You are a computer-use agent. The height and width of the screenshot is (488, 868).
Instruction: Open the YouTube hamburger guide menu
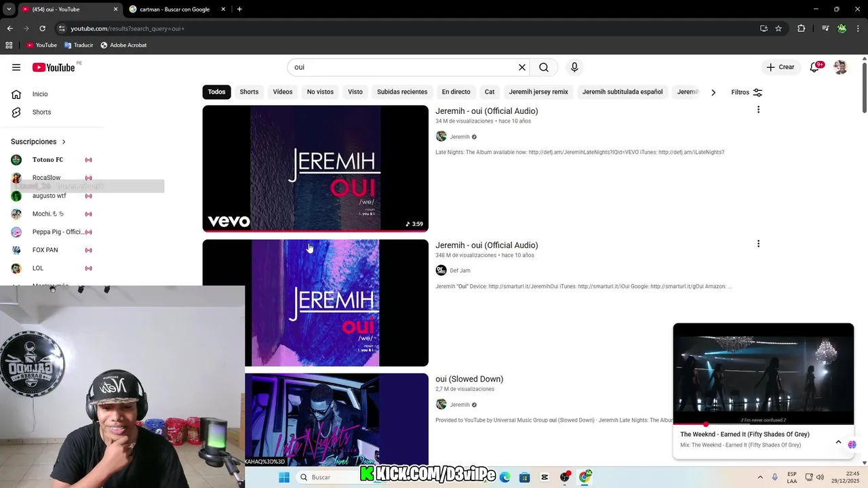point(16,67)
